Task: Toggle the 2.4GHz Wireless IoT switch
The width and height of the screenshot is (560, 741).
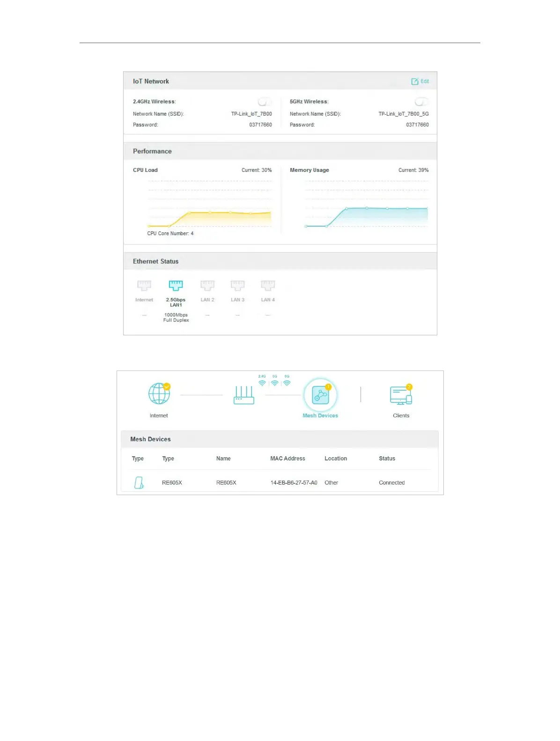Action: click(265, 102)
